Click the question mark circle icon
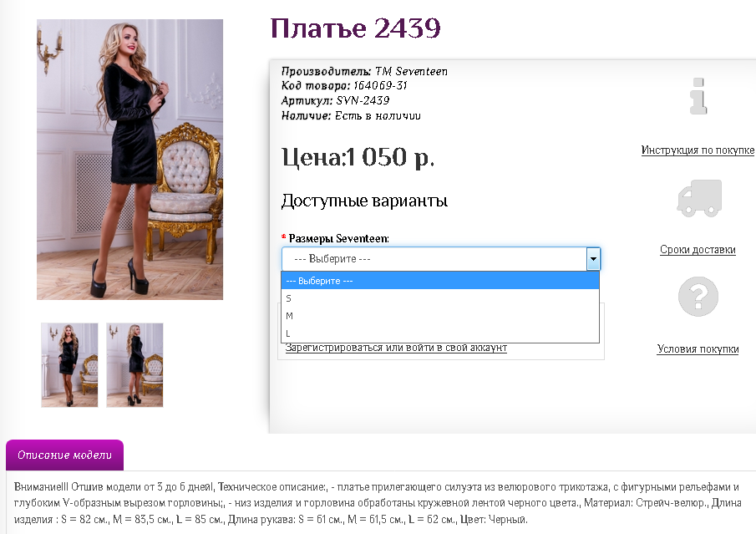The image size is (756, 534). [x=698, y=296]
